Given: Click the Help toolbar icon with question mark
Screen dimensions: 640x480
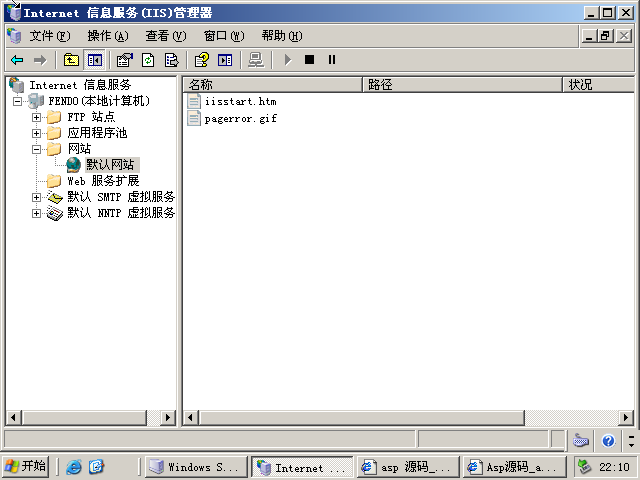Looking at the screenshot, I should 202,60.
